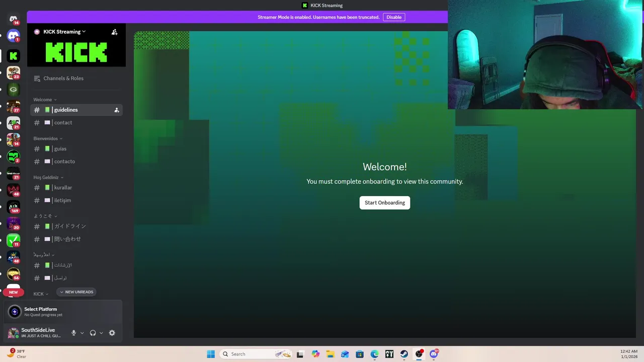Screen dimensions: 644x362
Task: Click the SouthSideLive username text
Action: 38,330
